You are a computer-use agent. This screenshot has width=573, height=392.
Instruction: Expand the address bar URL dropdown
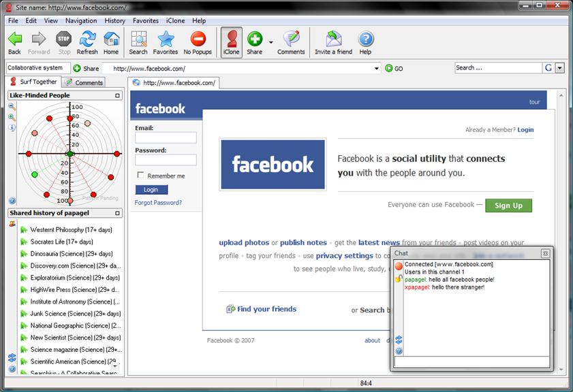pos(376,69)
